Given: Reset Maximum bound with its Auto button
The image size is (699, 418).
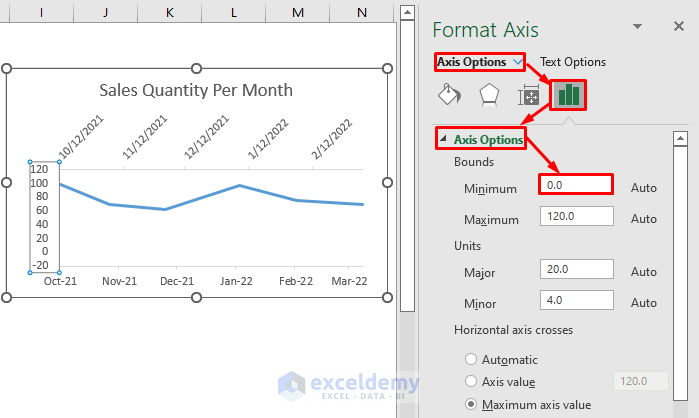Looking at the screenshot, I should click(x=644, y=219).
